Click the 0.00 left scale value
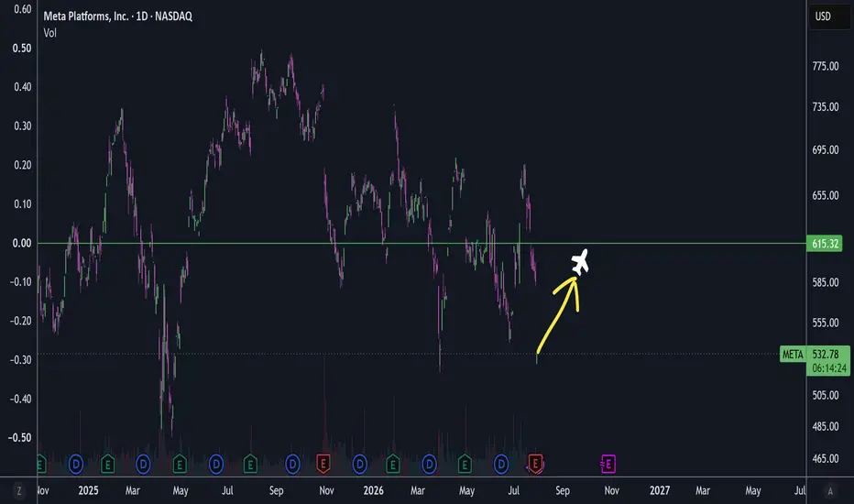Image resolution: width=854 pixels, height=504 pixels. (x=22, y=244)
